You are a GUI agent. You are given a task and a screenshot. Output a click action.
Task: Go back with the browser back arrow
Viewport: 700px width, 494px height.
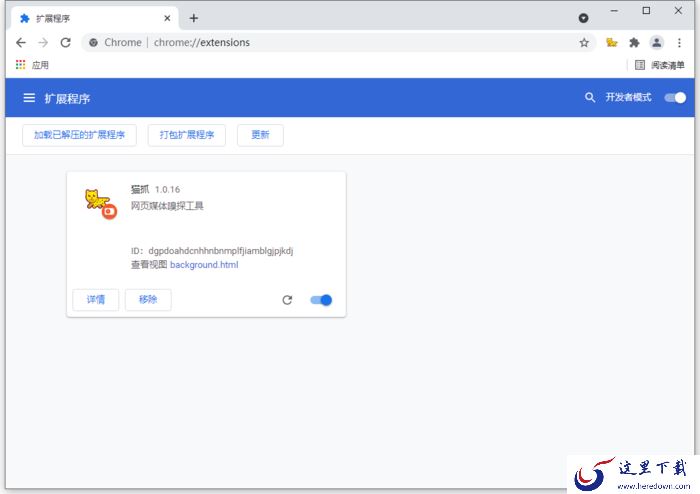(x=21, y=42)
